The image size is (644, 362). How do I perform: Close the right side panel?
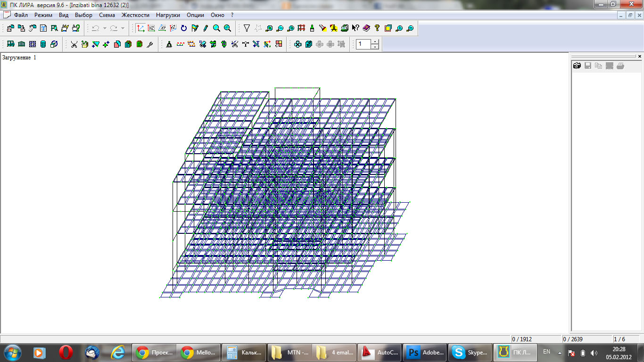click(x=640, y=56)
